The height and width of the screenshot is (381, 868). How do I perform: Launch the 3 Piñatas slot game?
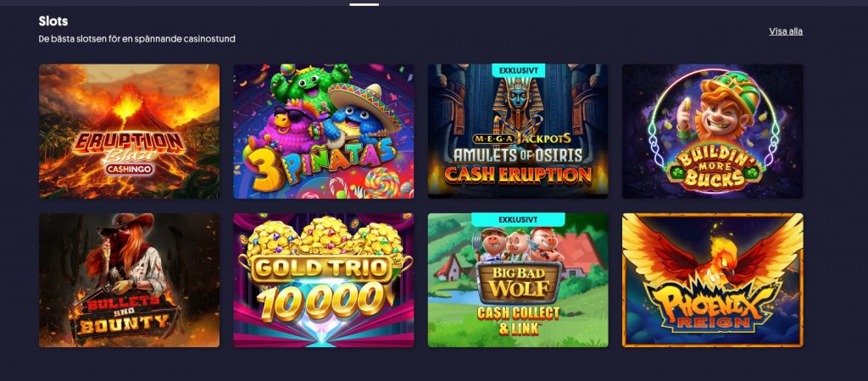coord(323,131)
